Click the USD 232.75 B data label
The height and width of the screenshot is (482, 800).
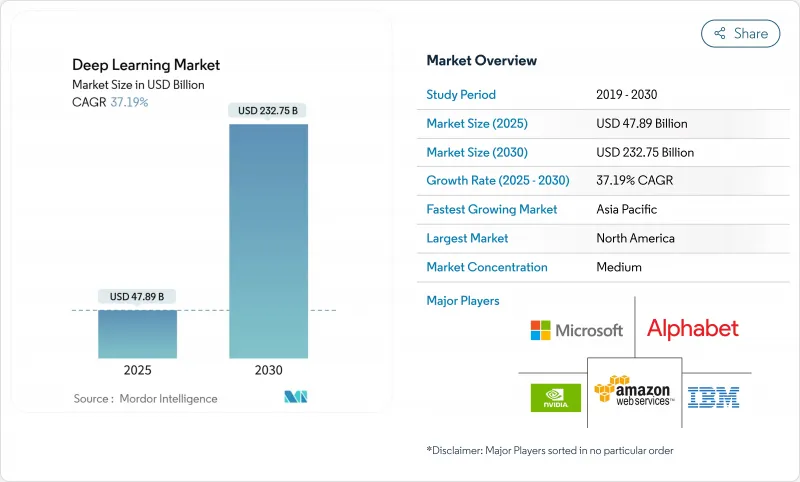(x=269, y=110)
